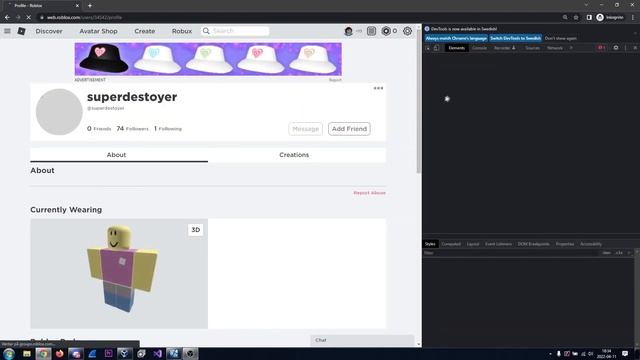Viewport: 640px width, 360px height.
Task: Open Firefox from the taskbar
Action: tap(60, 353)
